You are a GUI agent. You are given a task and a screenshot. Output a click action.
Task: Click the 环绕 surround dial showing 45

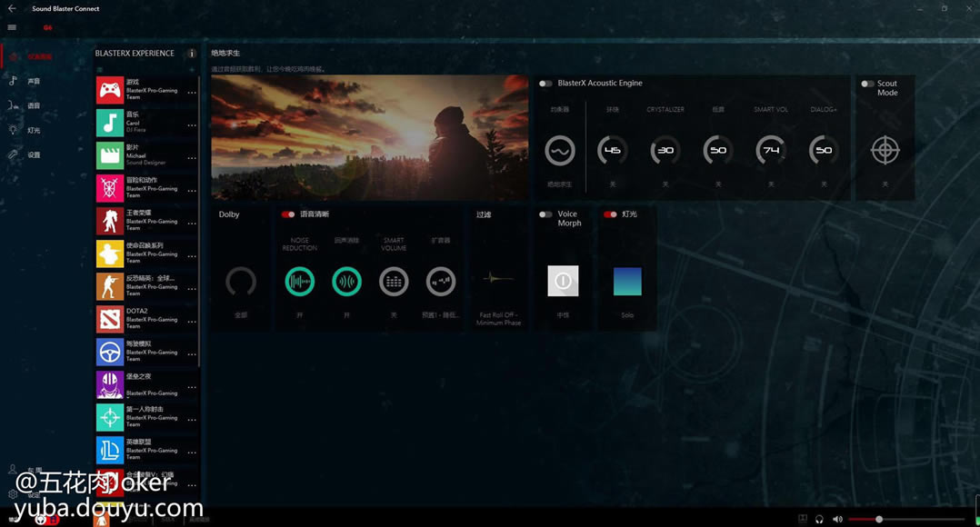pos(613,151)
